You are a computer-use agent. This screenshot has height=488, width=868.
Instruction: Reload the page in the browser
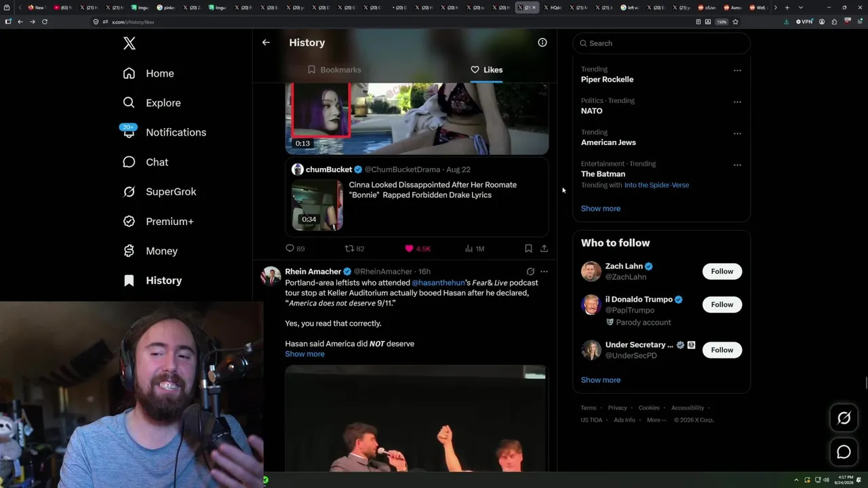pyautogui.click(x=45, y=22)
